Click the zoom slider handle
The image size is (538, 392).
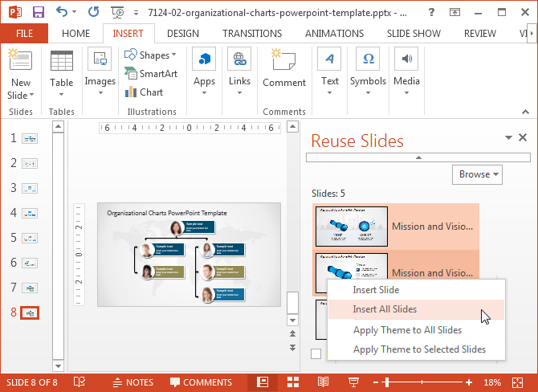(387, 382)
